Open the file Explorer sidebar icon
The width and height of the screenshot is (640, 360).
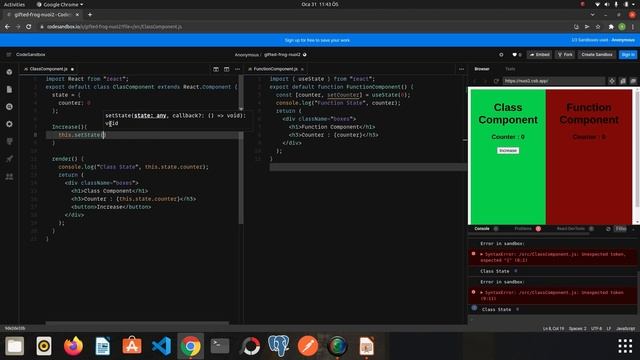pyautogui.click(x=9, y=89)
